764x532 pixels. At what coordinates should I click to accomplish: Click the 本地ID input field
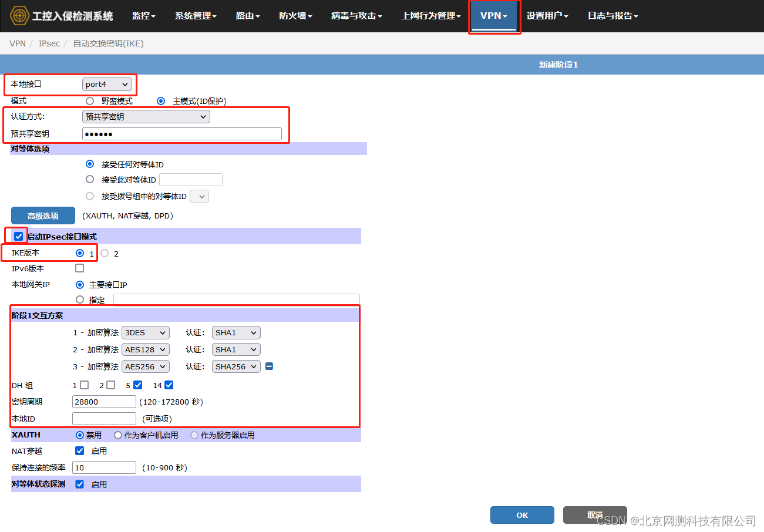104,419
